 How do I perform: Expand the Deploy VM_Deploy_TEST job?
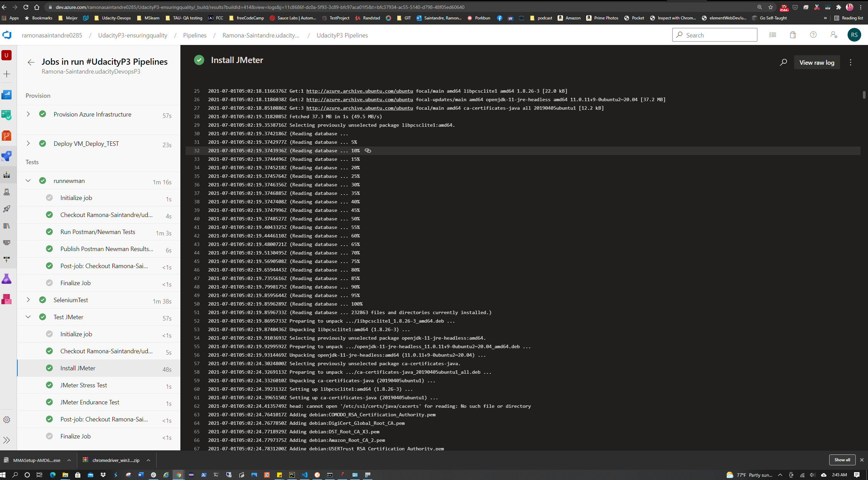point(28,144)
